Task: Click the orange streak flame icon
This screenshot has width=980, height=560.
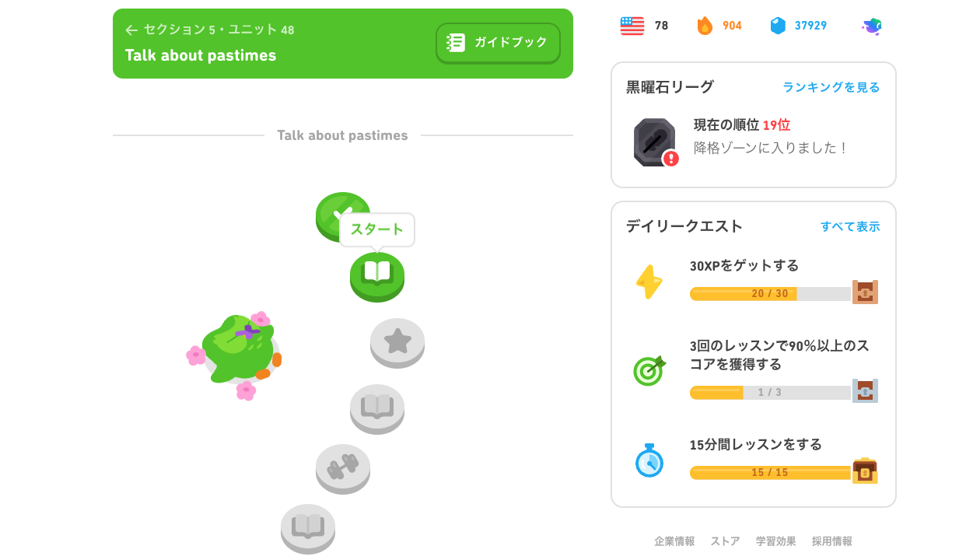Action: point(705,26)
